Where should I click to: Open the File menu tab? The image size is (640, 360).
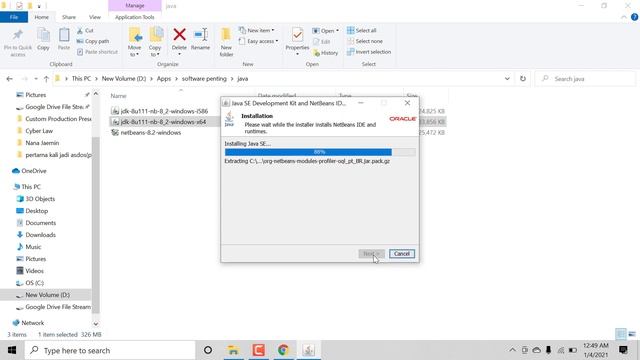(x=14, y=17)
